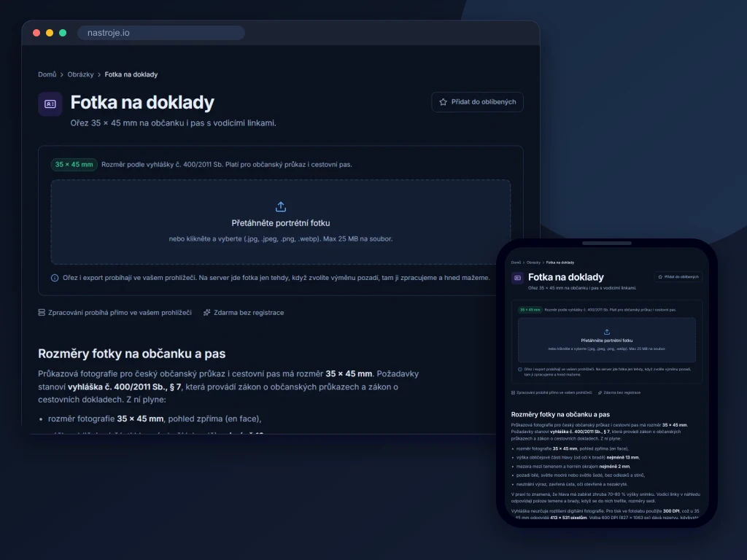
Task: Click the nastroje.io address bar
Action: [161, 33]
